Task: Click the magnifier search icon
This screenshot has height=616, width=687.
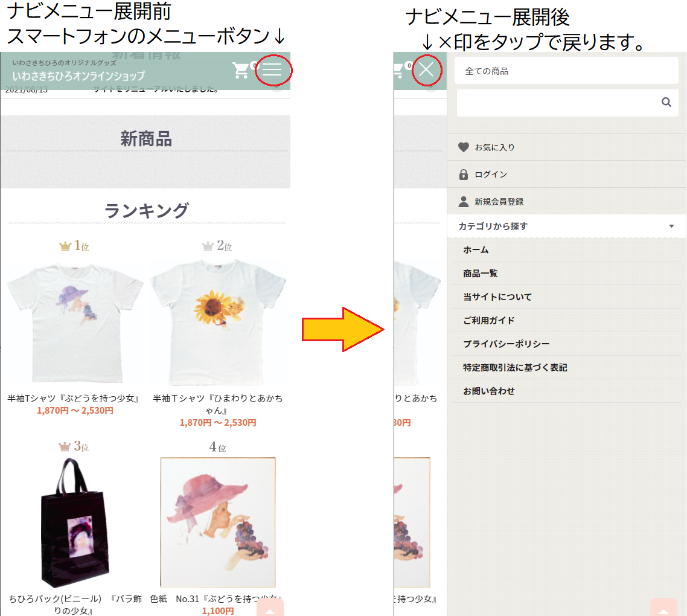Action: [x=666, y=102]
